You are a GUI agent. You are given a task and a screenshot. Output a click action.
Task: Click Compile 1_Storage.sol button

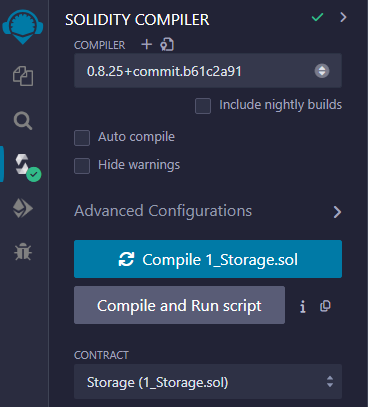208,259
